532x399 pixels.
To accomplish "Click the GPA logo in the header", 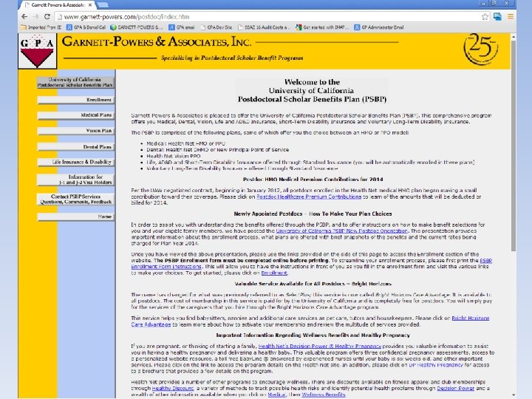I will [x=37, y=51].
